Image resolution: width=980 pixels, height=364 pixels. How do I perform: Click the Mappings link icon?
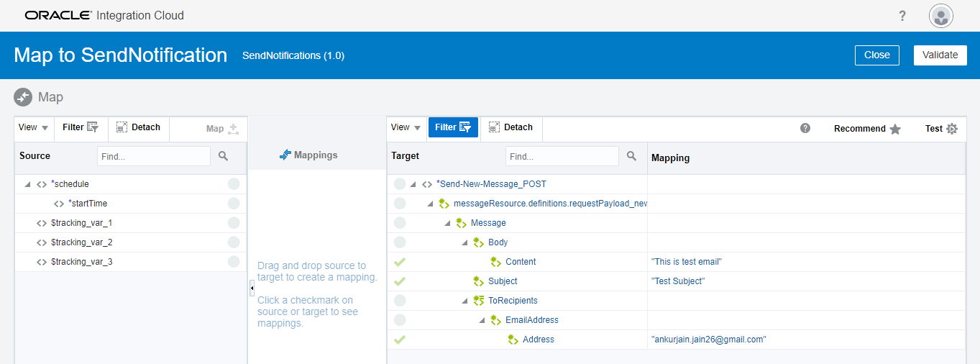(x=285, y=155)
